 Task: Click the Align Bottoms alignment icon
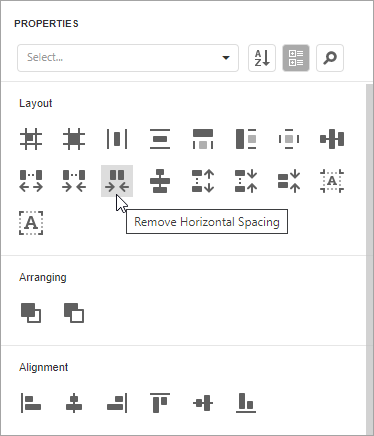click(x=246, y=403)
